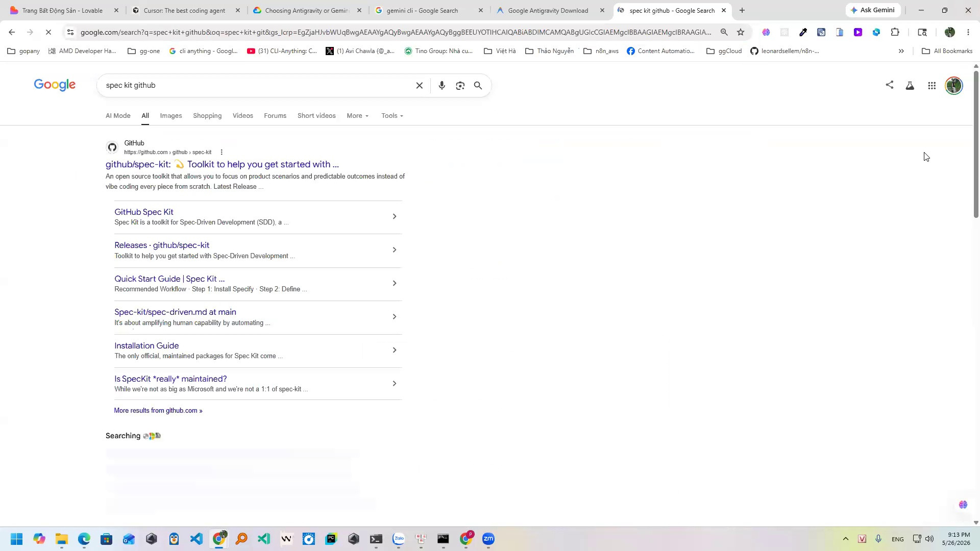Open Releases · github/spec-kit link
The image size is (980, 551).
[x=162, y=245]
